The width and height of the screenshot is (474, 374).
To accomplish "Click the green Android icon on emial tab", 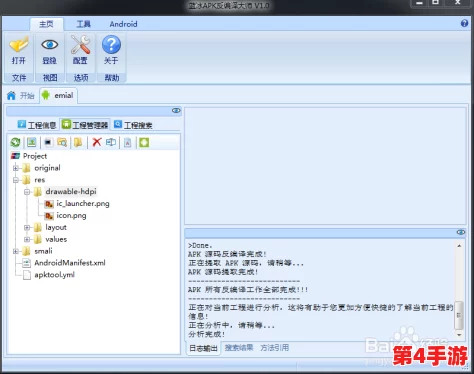I will [46, 95].
